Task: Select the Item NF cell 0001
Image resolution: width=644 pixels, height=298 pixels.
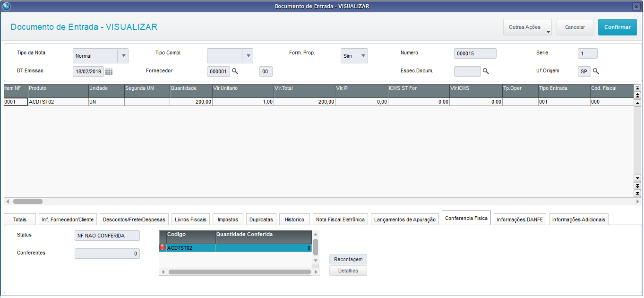Action: pyautogui.click(x=16, y=102)
